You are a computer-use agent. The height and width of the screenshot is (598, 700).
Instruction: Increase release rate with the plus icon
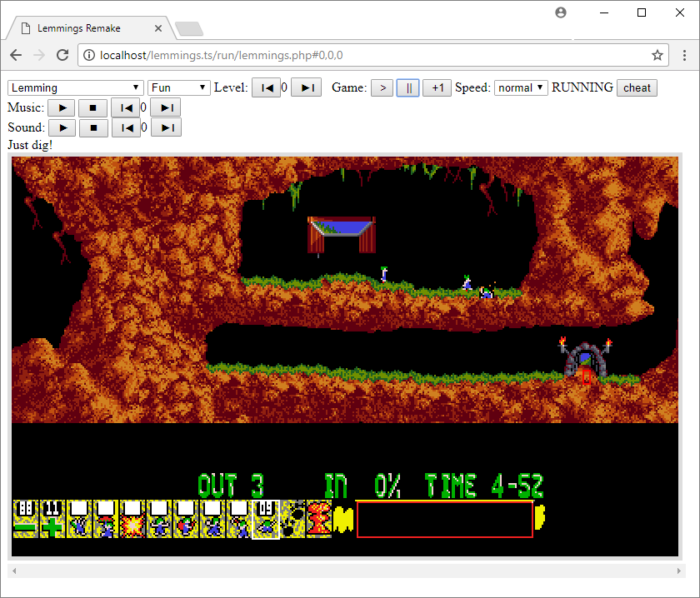point(52,519)
